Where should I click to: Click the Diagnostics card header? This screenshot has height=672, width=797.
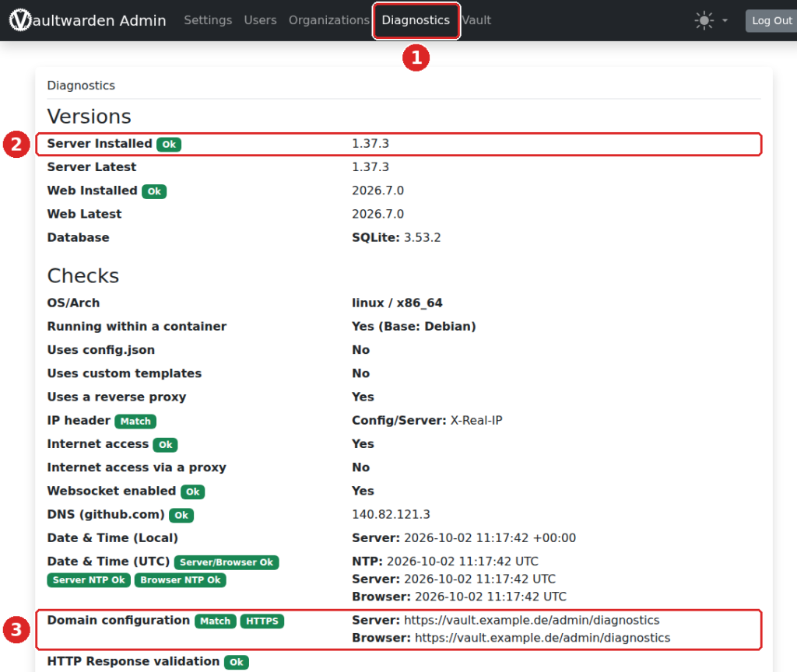81,86
